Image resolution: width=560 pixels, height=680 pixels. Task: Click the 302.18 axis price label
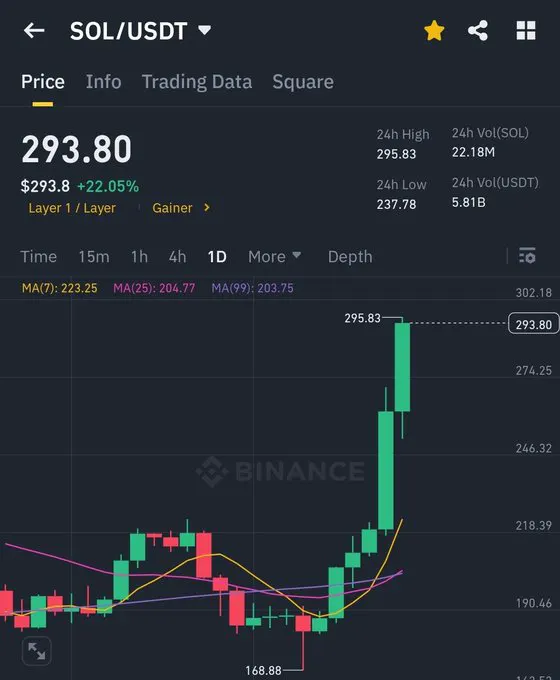(x=534, y=293)
